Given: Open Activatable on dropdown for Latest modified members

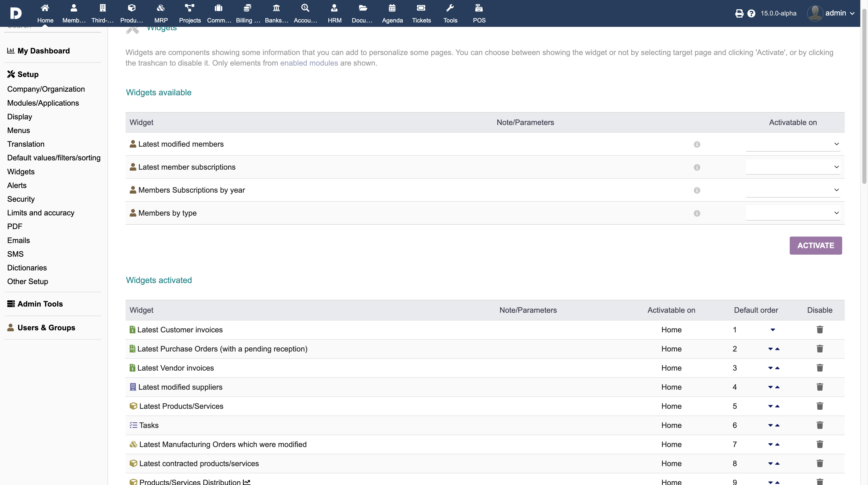Looking at the screenshot, I should (793, 144).
